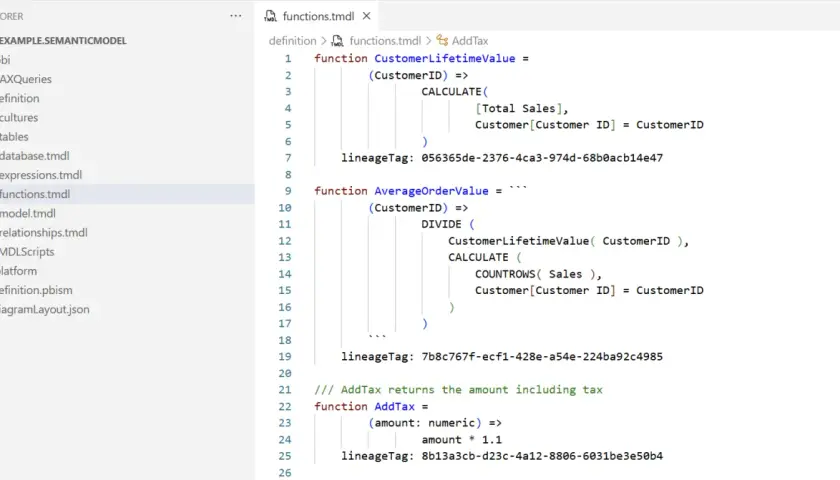Click the file icon in the breadcrumb
840x480 pixels.
coord(338,41)
